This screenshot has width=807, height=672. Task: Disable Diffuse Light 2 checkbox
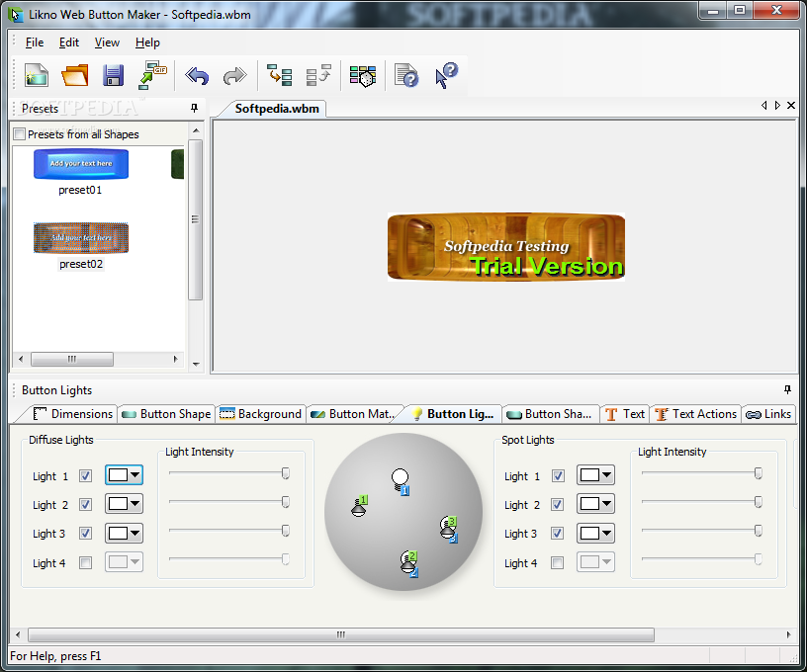(85, 505)
